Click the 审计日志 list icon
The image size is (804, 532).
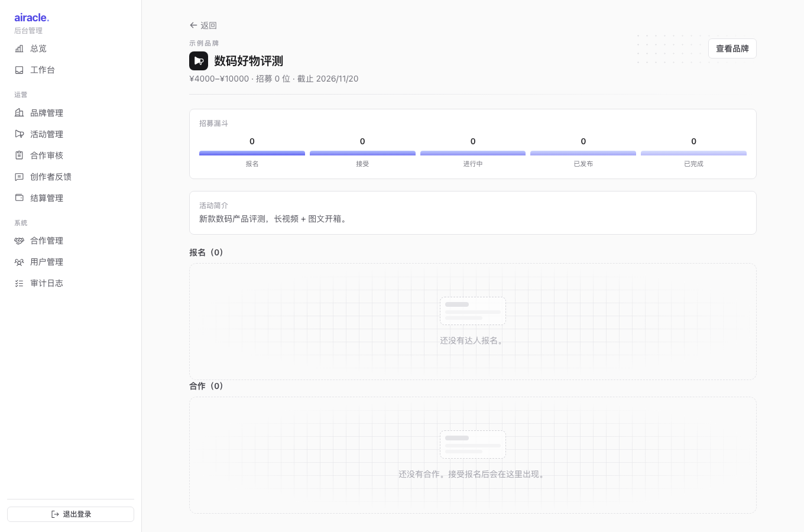(x=19, y=283)
